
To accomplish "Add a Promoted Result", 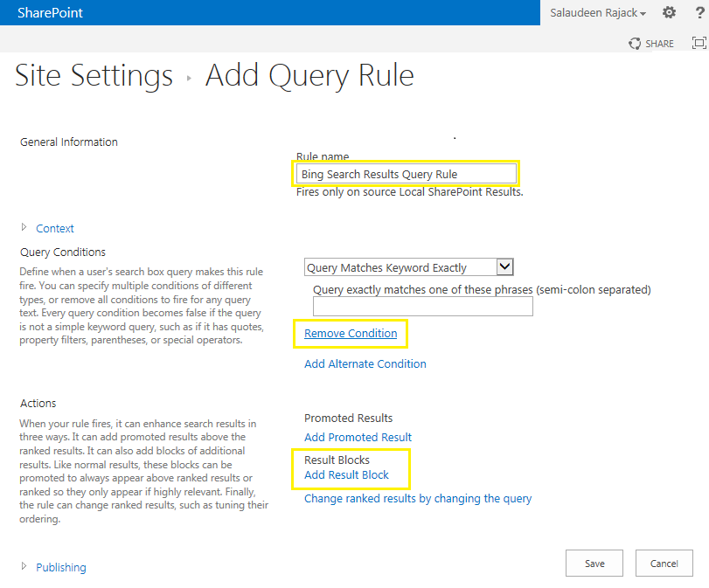I will coord(358,437).
